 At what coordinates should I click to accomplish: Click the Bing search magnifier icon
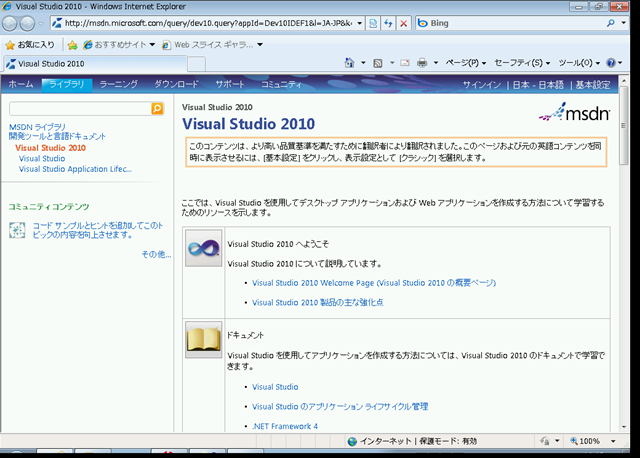pyautogui.click(x=612, y=22)
